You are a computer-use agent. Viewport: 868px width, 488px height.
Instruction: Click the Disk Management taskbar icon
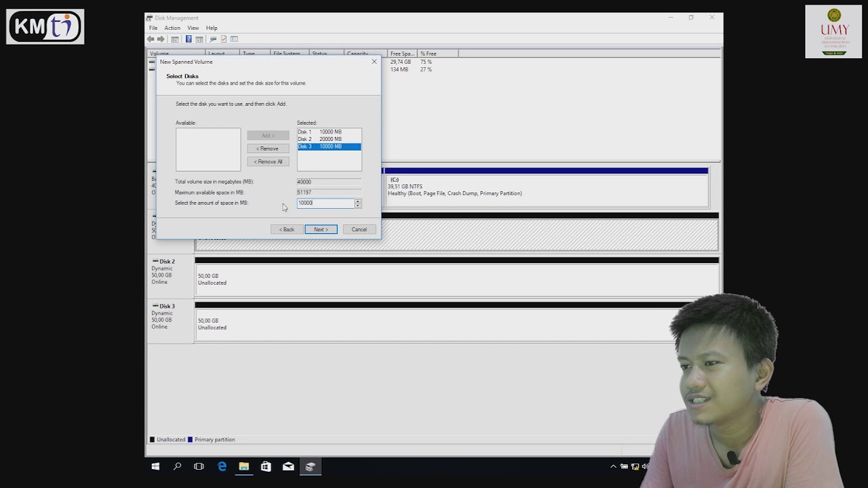(x=310, y=466)
